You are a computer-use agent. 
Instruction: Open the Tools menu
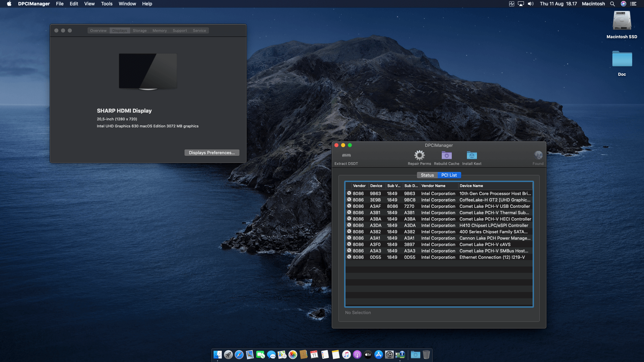coord(106,4)
